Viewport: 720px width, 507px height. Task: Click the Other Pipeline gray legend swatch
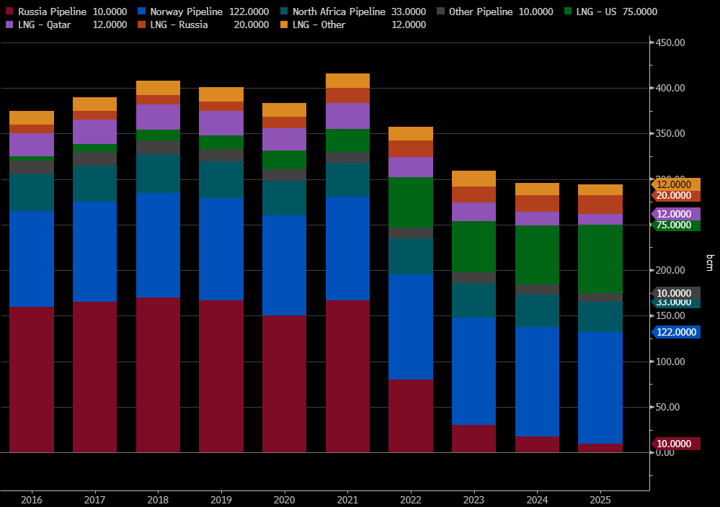[x=441, y=11]
